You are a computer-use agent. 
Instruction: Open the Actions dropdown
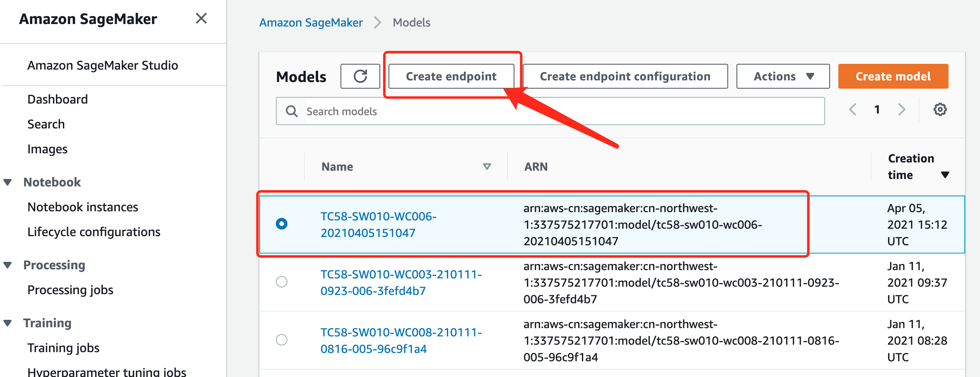pyautogui.click(x=783, y=76)
